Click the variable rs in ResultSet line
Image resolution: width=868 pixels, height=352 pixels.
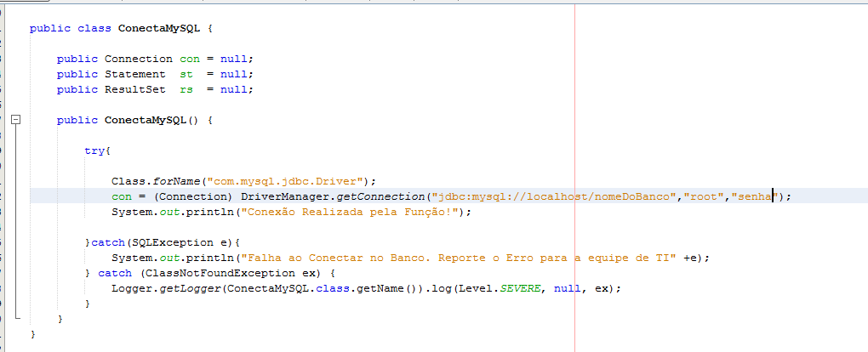pyautogui.click(x=186, y=89)
